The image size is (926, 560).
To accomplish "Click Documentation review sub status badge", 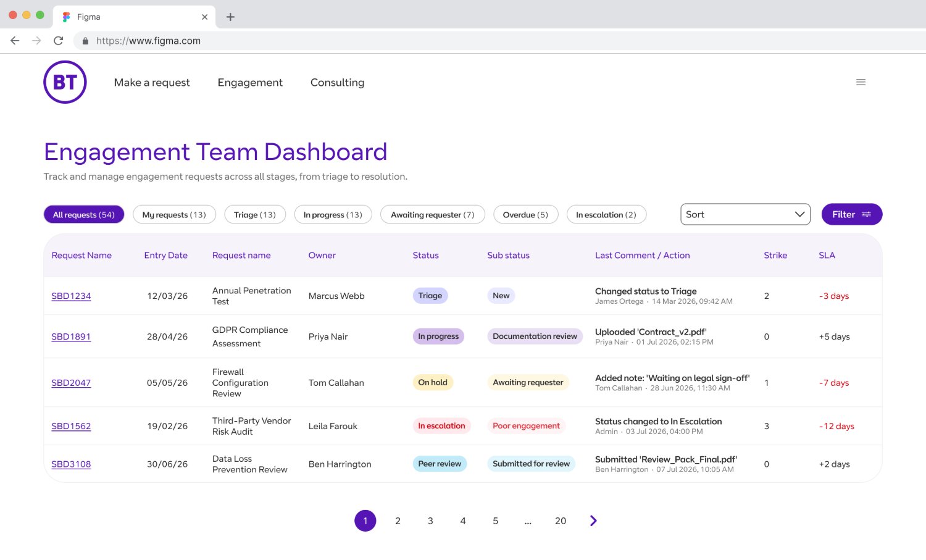I will [535, 336].
